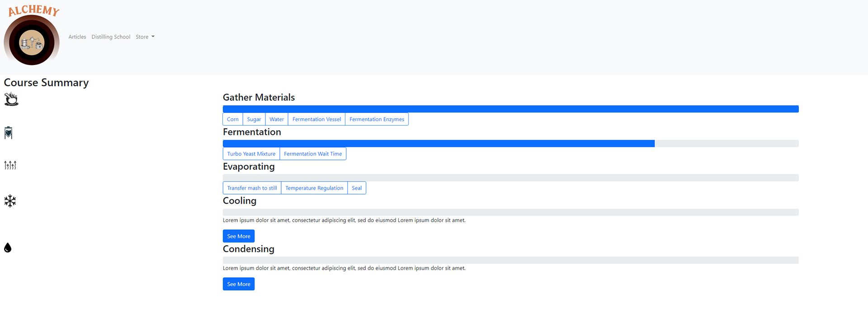Click the steaming bowl icon
Screen dimensions: 868x313
[x=11, y=99]
